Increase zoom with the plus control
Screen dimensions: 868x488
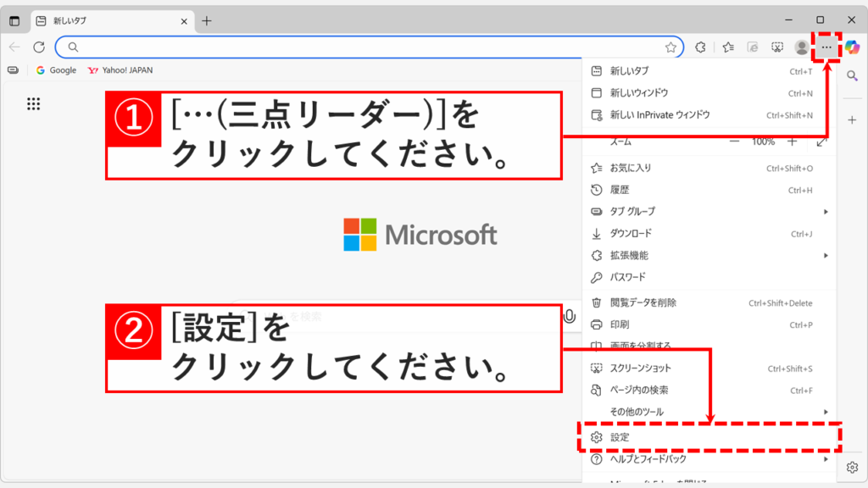tap(793, 141)
